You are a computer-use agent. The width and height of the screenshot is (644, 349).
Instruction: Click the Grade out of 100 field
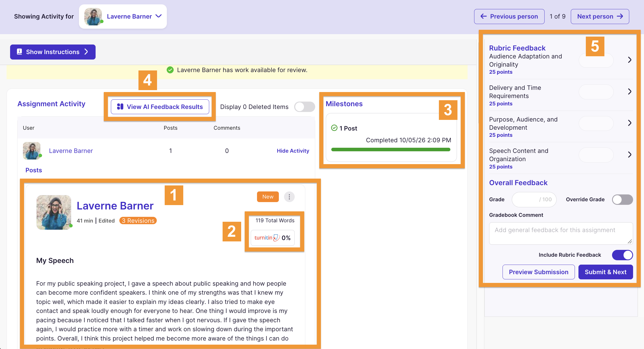(534, 199)
